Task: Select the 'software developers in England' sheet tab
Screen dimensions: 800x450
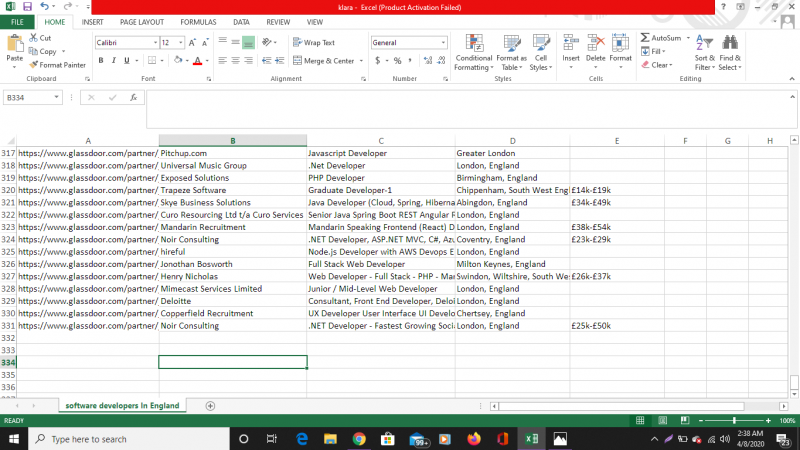Action: click(x=122, y=406)
